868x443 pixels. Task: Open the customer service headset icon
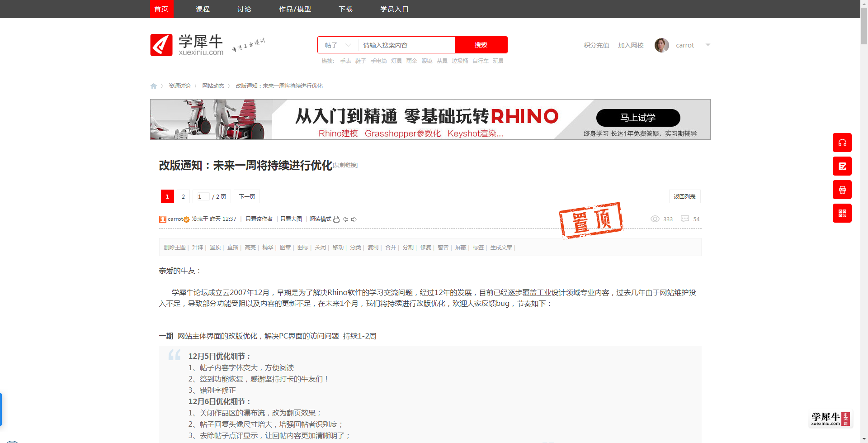pos(842,143)
